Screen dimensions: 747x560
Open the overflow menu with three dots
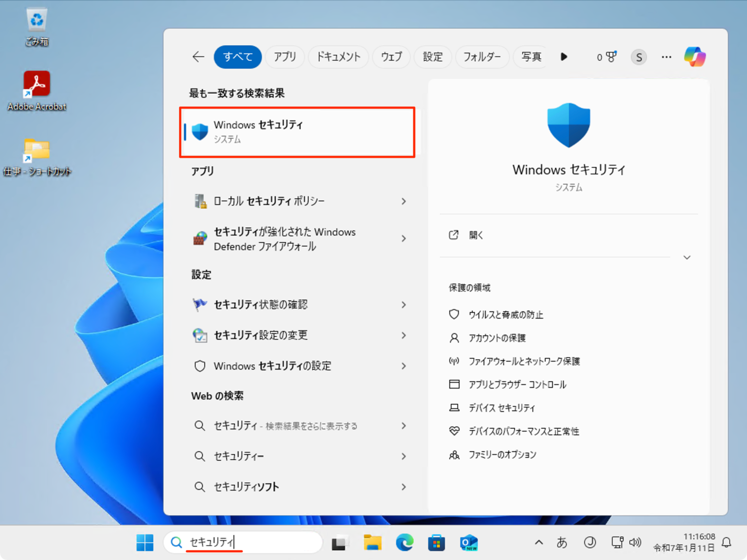[666, 57]
